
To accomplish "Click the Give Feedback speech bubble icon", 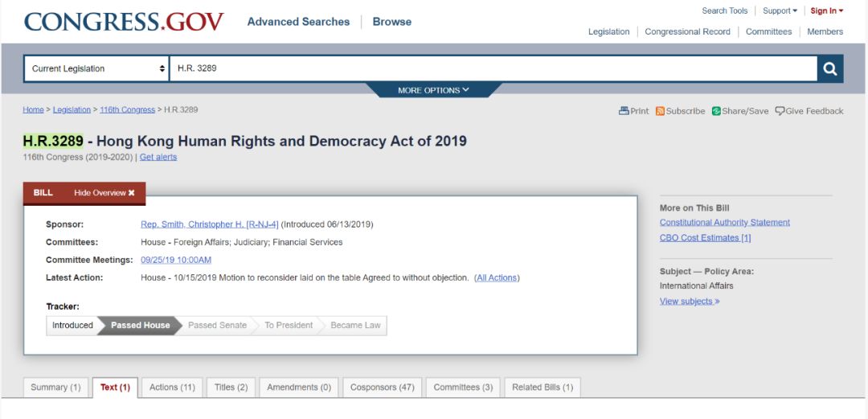I will [780, 111].
